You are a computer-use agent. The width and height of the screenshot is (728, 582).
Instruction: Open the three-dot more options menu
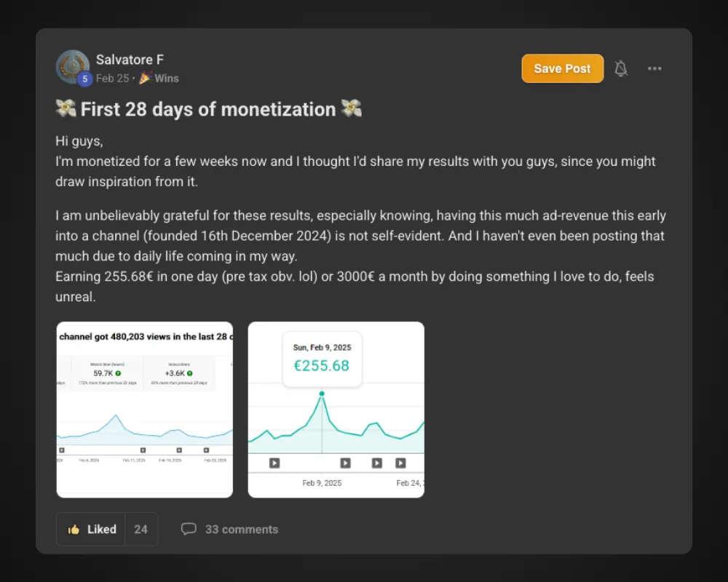coord(654,68)
